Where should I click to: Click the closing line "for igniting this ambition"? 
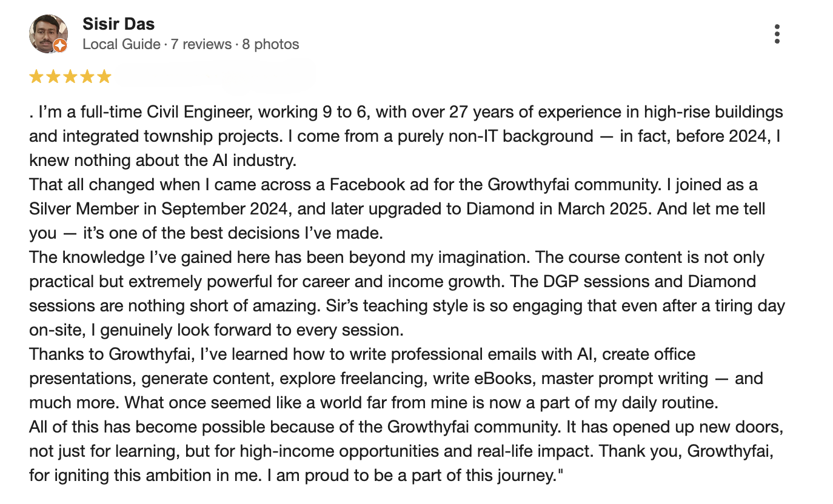(x=296, y=476)
